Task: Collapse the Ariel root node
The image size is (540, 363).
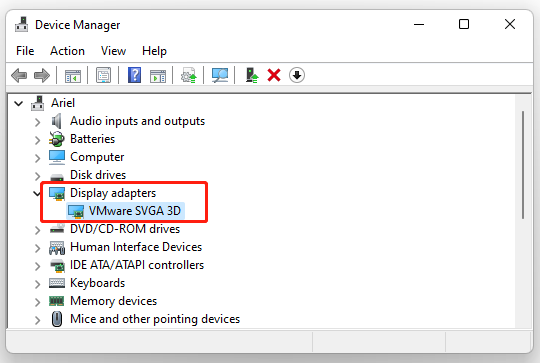Action: [19, 103]
